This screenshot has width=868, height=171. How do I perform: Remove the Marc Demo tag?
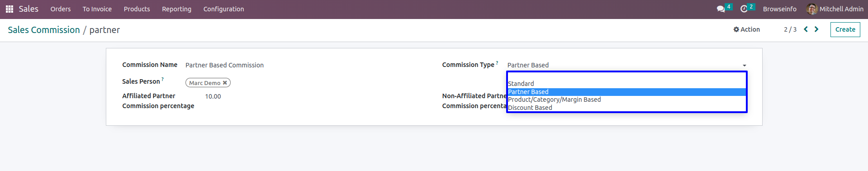coord(225,83)
